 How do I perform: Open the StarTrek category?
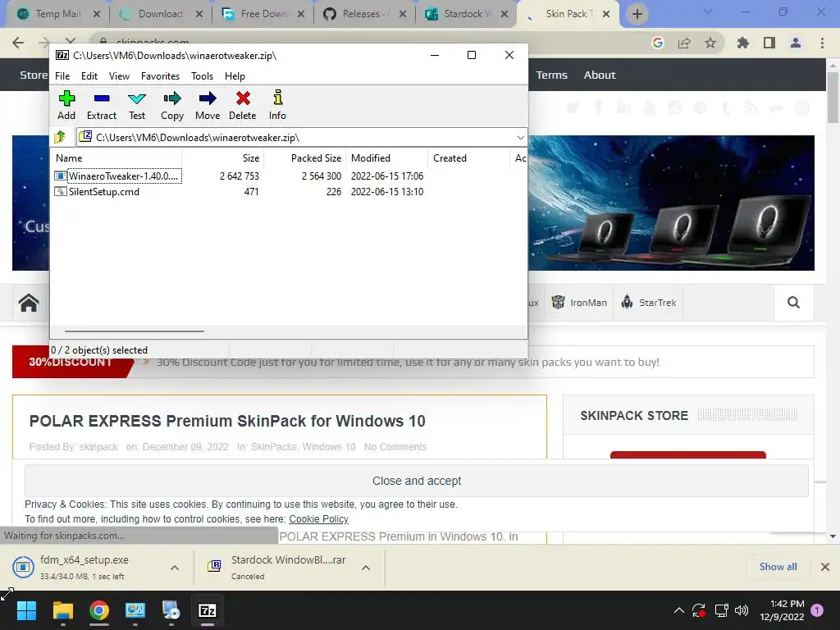click(648, 303)
